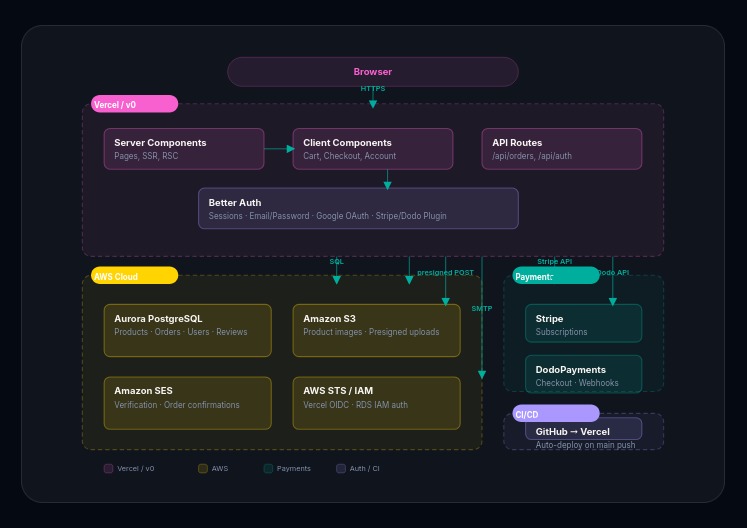Click the presigned POST label
This screenshot has width=747, height=528.
pyautogui.click(x=445, y=273)
